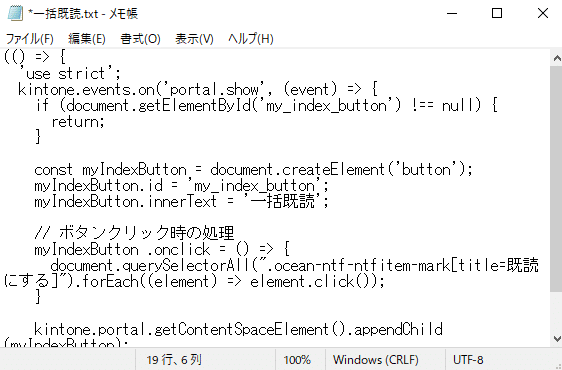Open the 表示(V) menu
This screenshot has height=370, width=562.
(194, 38)
